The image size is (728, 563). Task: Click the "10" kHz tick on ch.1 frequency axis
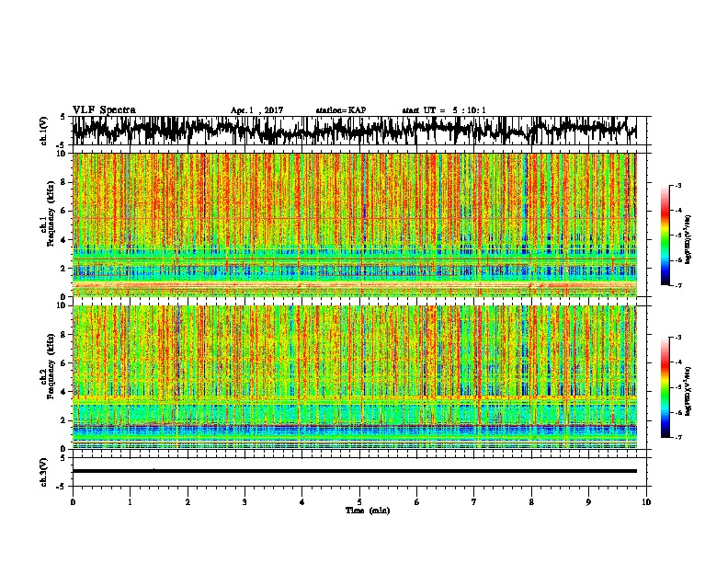tap(63, 154)
